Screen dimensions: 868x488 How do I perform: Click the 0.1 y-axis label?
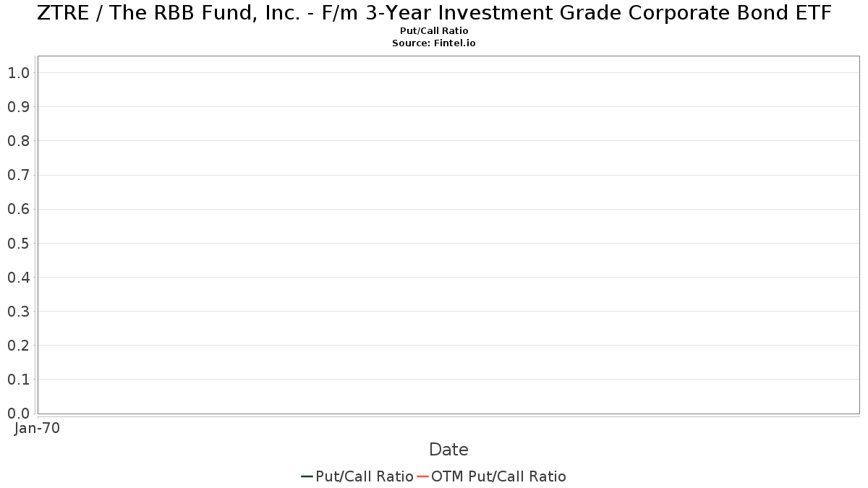point(18,379)
